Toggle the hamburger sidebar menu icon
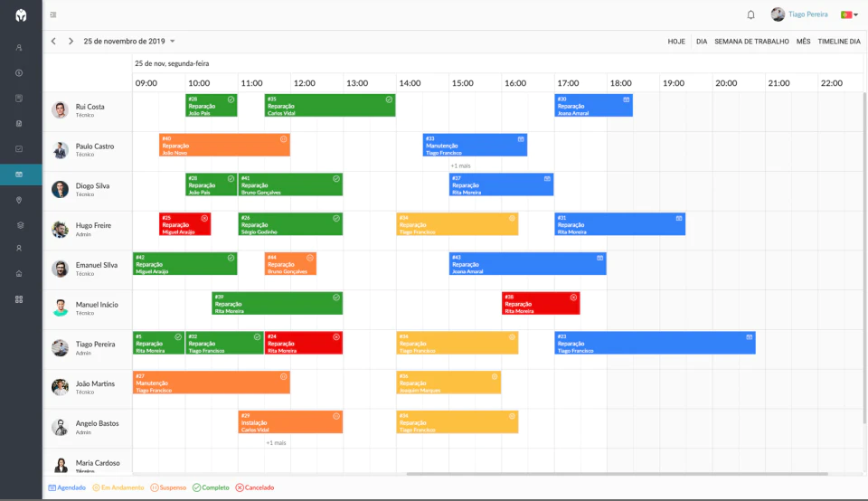868x501 pixels. tap(53, 15)
